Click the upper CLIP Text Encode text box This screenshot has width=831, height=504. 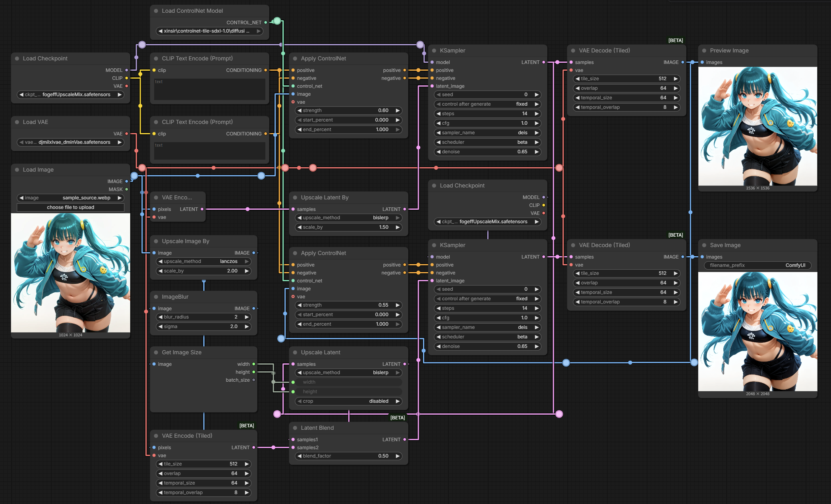tap(210, 89)
